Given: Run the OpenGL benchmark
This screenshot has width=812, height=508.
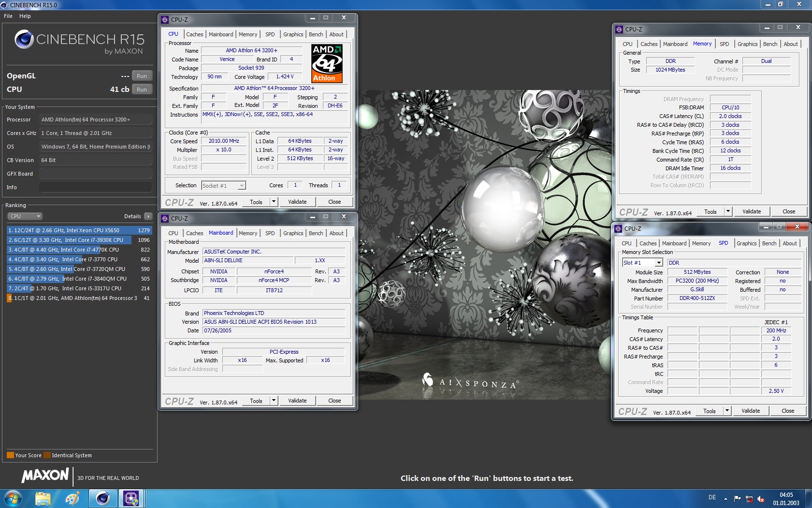Looking at the screenshot, I should pos(142,76).
